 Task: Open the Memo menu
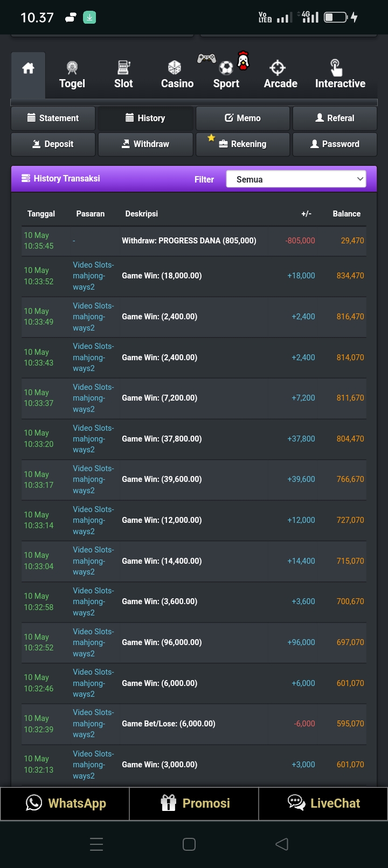pyautogui.click(x=242, y=118)
